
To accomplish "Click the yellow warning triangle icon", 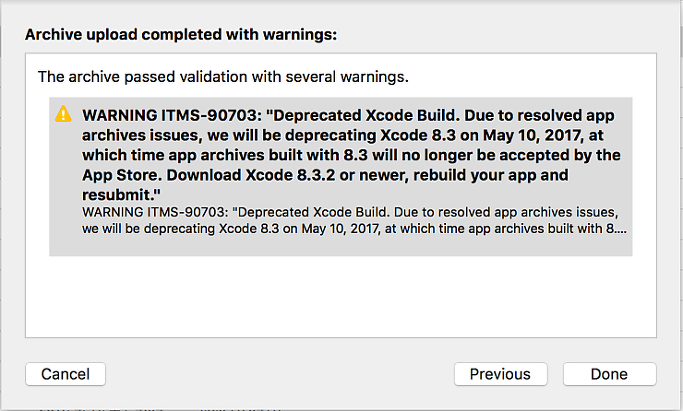I will [x=63, y=114].
